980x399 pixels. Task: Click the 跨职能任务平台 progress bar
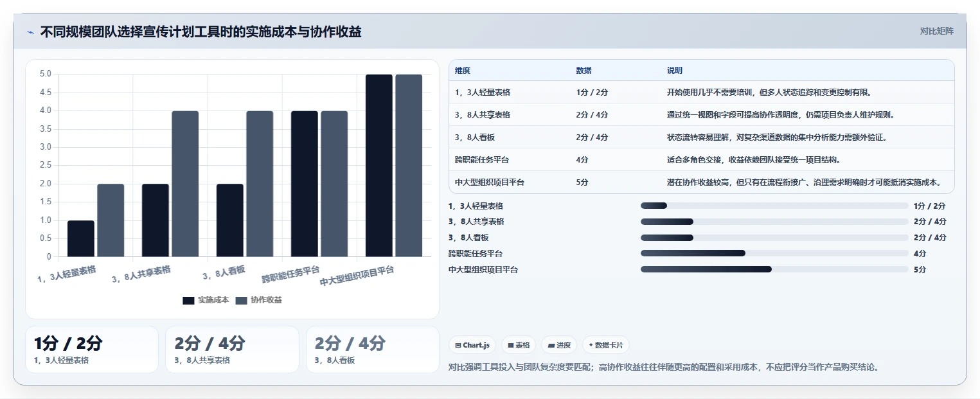pyautogui.click(x=774, y=253)
